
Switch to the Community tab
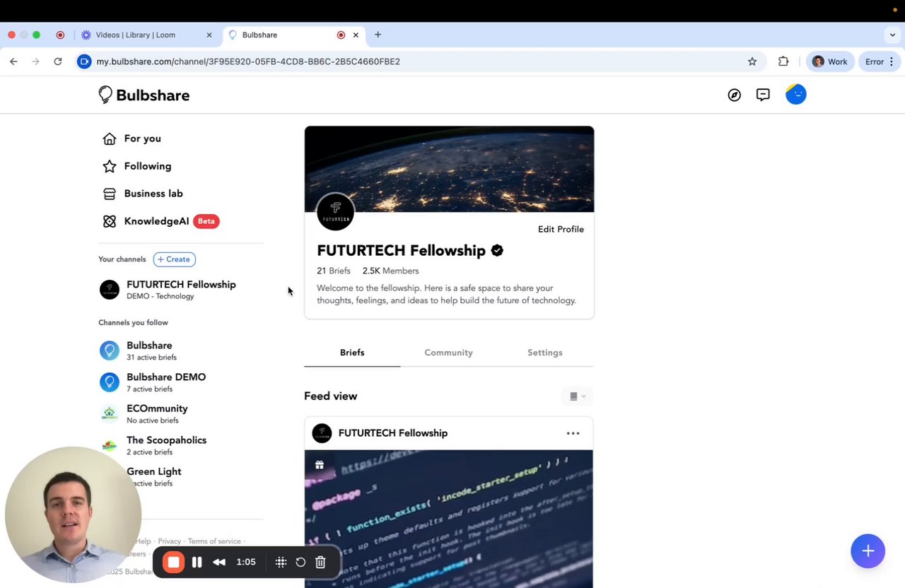tap(448, 353)
